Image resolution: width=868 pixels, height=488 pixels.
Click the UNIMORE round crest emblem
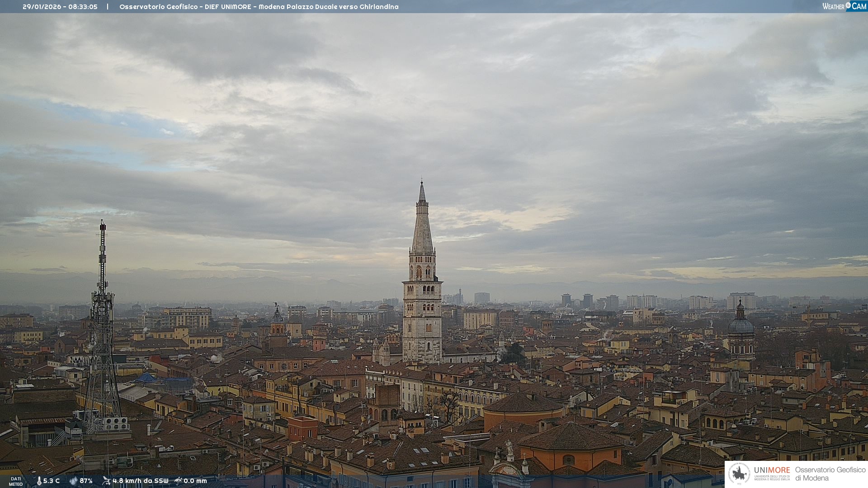[739, 474]
